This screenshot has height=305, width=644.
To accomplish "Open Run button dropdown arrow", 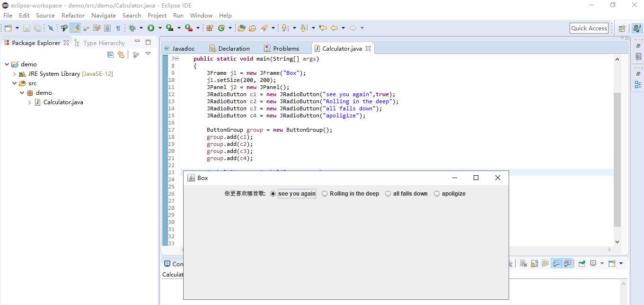I will [159, 28].
